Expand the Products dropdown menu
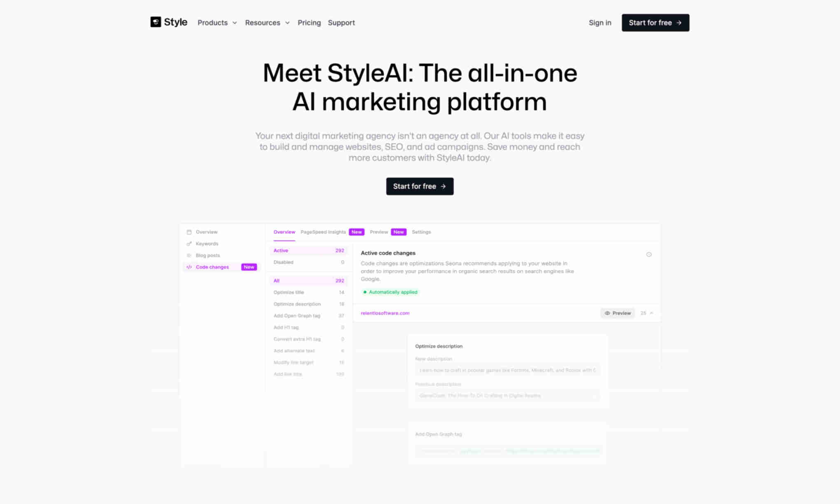 [x=217, y=22]
